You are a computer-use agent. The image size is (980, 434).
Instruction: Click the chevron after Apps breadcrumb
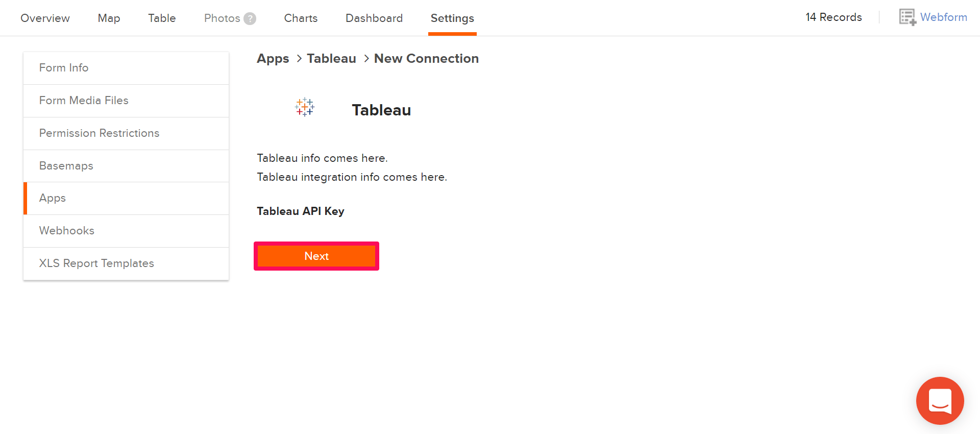coord(299,59)
